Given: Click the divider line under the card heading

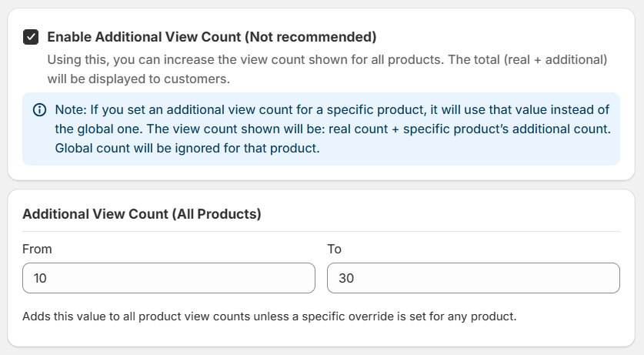Looking at the screenshot, I should 321,231.
